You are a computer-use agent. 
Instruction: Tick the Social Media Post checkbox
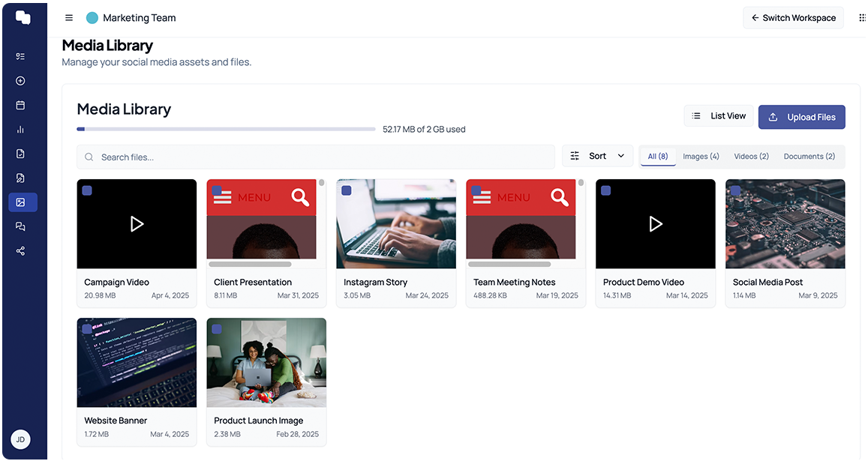click(x=736, y=190)
